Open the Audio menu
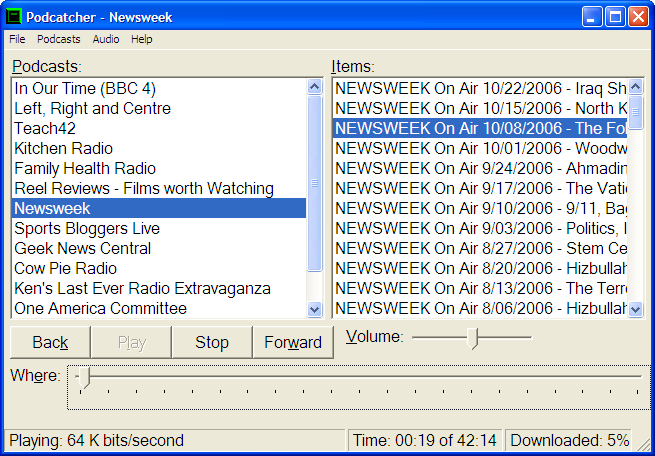655x456 pixels. 106,39
